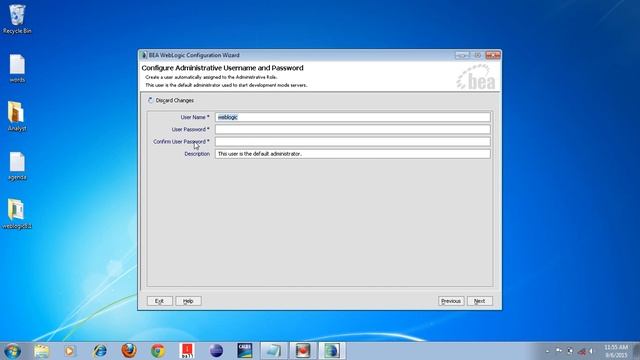Viewport: 640px width, 360px height.
Task: Open the red-and-white app icon on taskbar
Action: tap(187, 351)
